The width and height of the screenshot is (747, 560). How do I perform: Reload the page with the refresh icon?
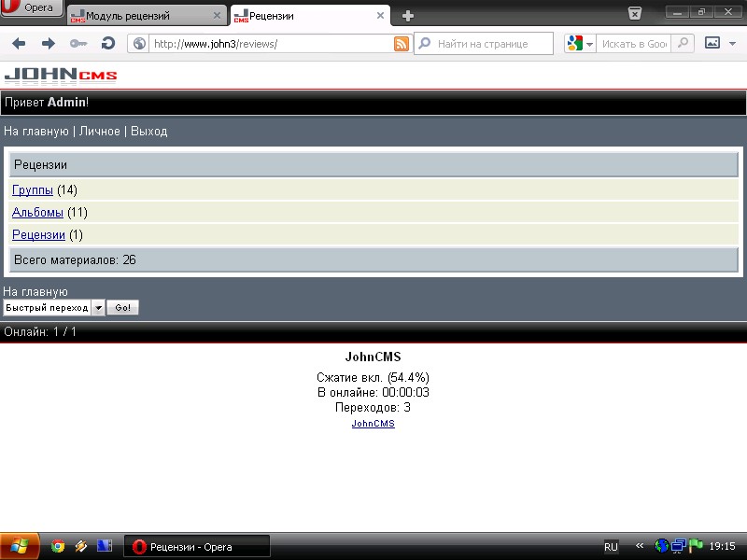pyautogui.click(x=108, y=44)
